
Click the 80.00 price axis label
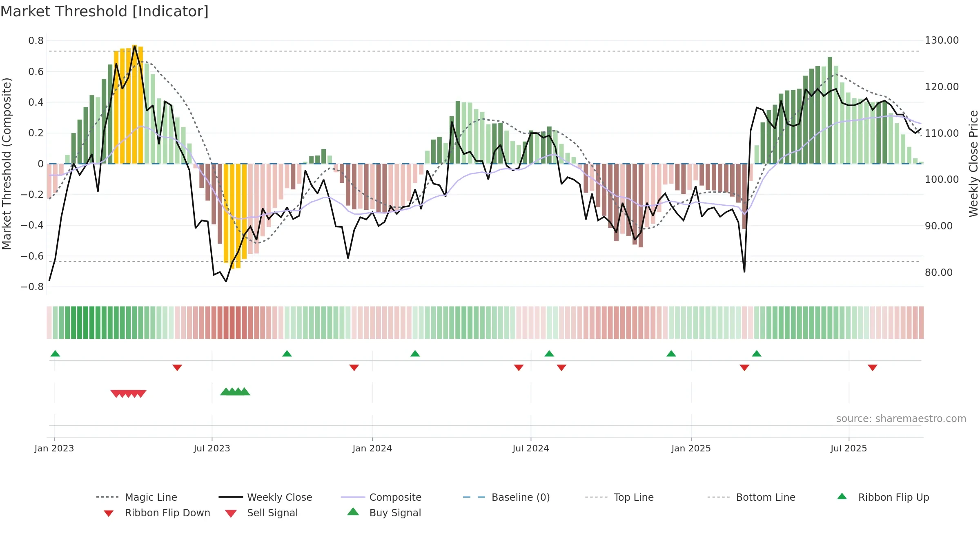938,272
